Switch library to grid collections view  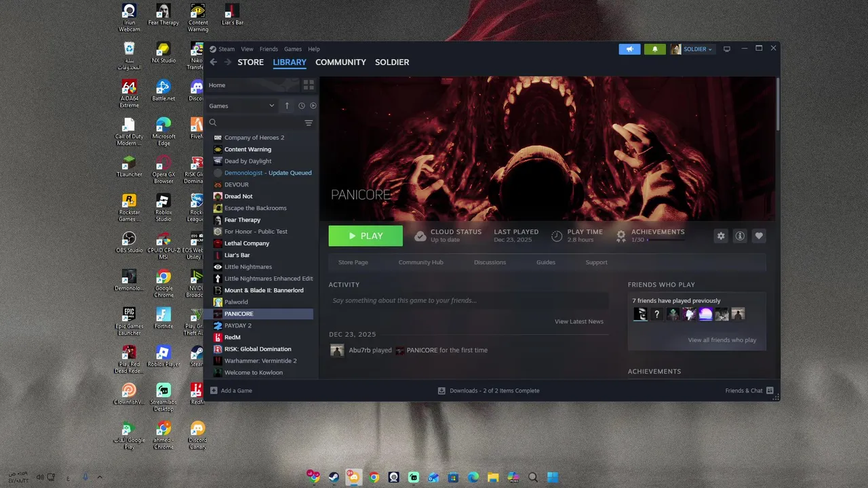[309, 85]
